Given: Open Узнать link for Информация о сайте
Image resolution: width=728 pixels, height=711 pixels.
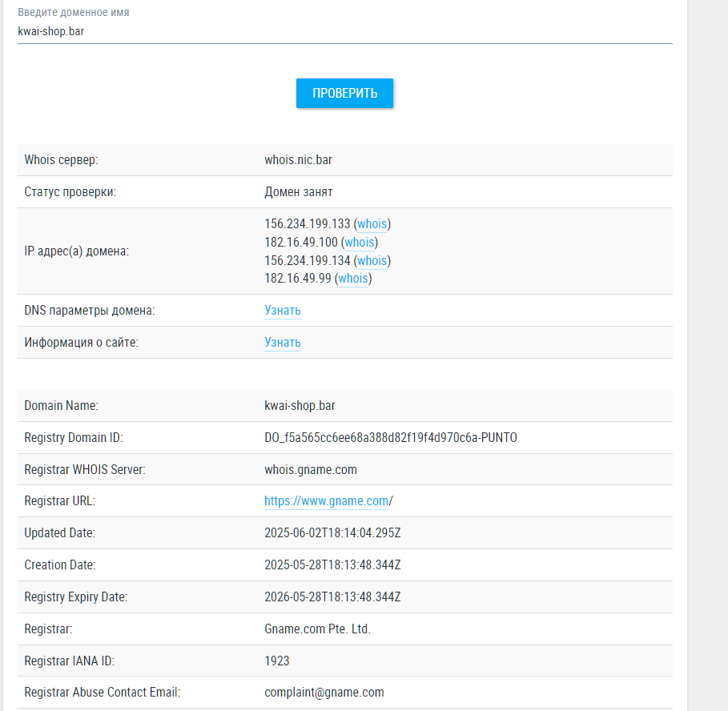Looking at the screenshot, I should tap(282, 342).
